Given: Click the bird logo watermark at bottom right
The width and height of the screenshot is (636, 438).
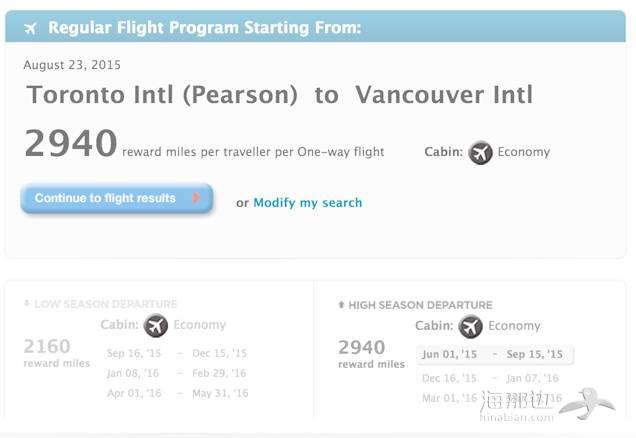Looking at the screenshot, I should [x=587, y=404].
